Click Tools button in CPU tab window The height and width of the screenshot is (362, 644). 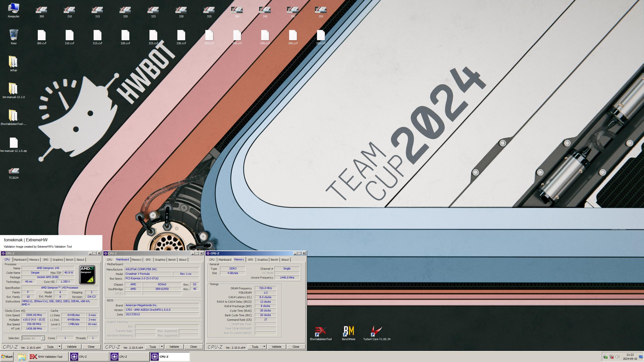[50, 347]
